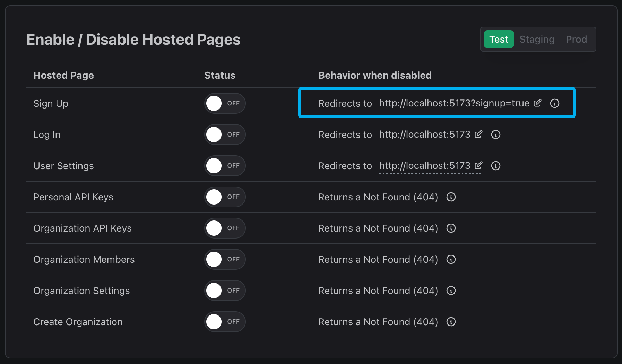This screenshot has height=364, width=622.
Task: Select the Organization API Keys label
Action: 83,228
